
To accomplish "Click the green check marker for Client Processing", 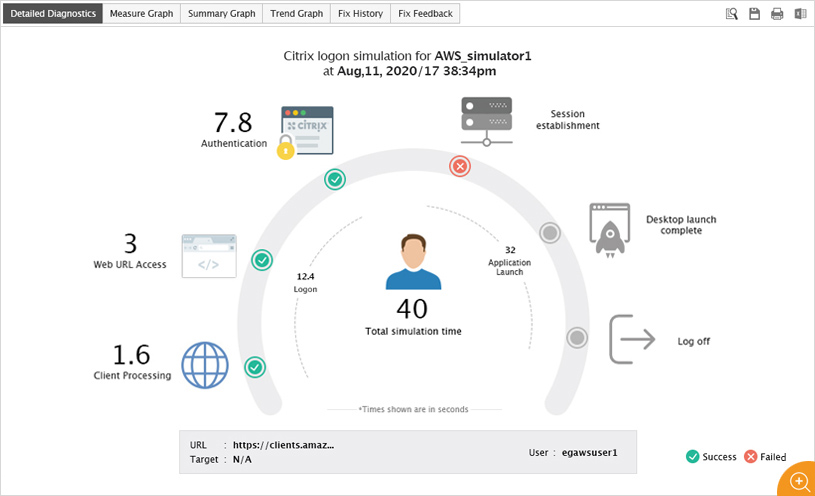I will click(x=255, y=367).
